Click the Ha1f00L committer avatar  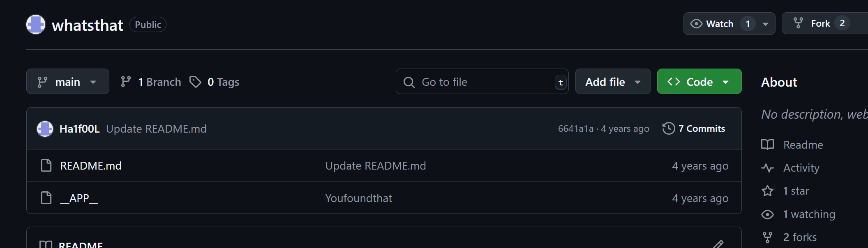(x=45, y=129)
